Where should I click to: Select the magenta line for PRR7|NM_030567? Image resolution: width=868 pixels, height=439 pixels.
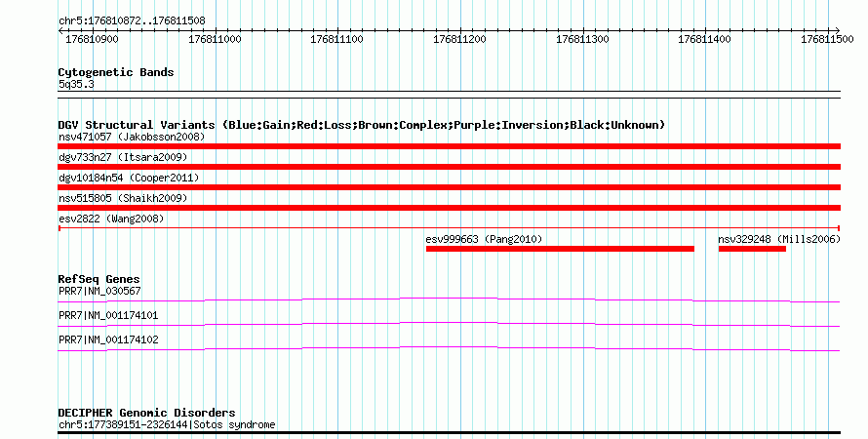[x=449, y=300]
